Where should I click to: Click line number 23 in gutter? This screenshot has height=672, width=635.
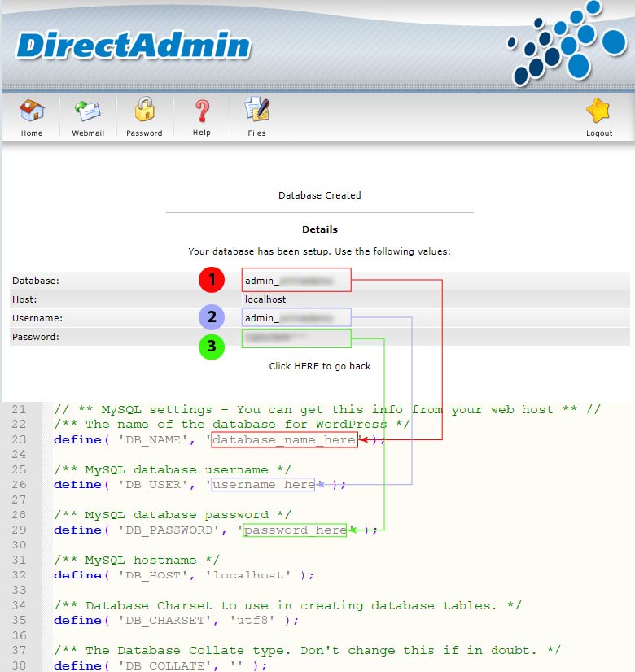19,439
